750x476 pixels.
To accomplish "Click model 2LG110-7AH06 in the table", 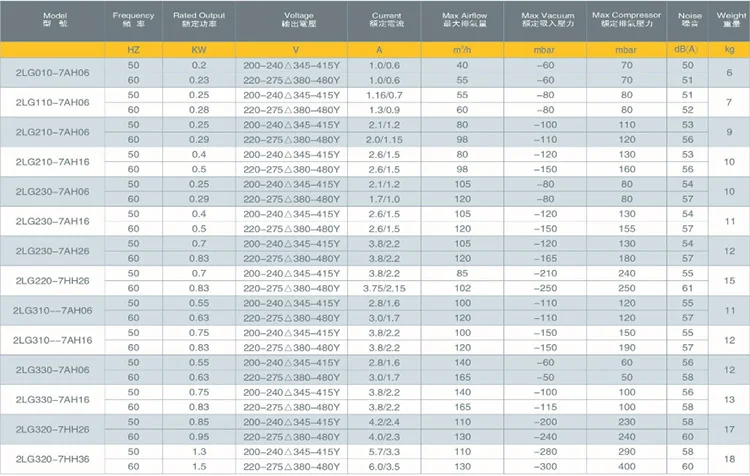I will coord(49,101).
